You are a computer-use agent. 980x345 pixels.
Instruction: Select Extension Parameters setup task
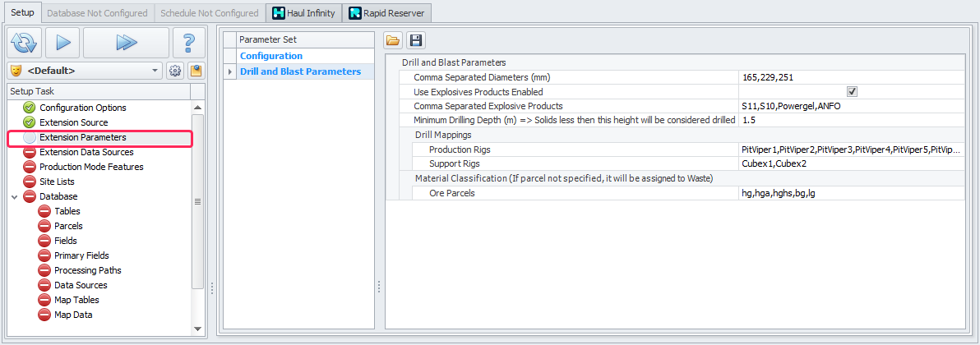click(x=82, y=137)
